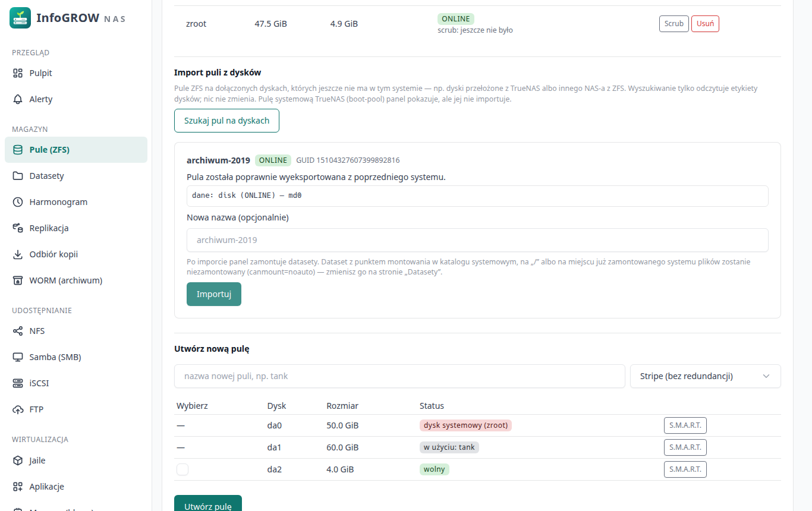Click Usuń button for zroot pool
The image size is (812, 511).
click(x=705, y=24)
